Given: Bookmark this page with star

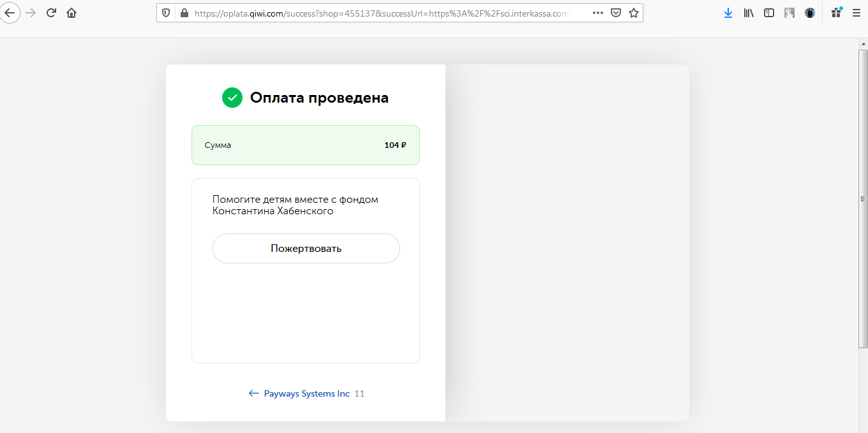Looking at the screenshot, I should (x=634, y=13).
